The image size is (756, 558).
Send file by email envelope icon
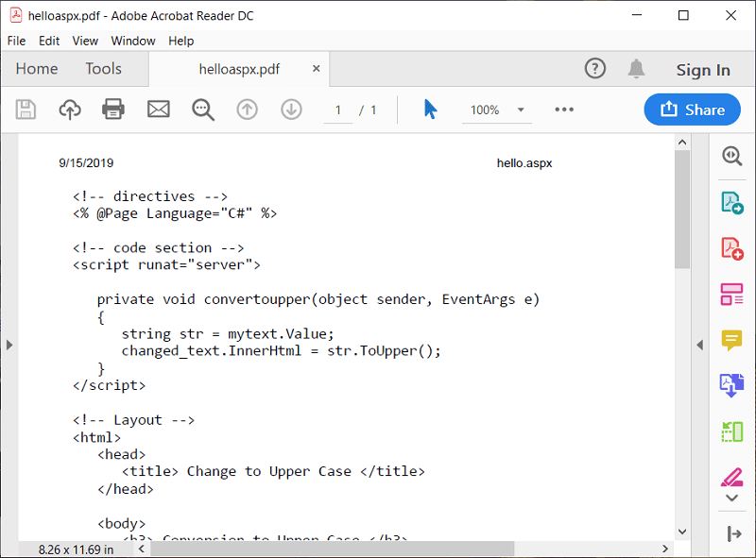click(x=158, y=110)
